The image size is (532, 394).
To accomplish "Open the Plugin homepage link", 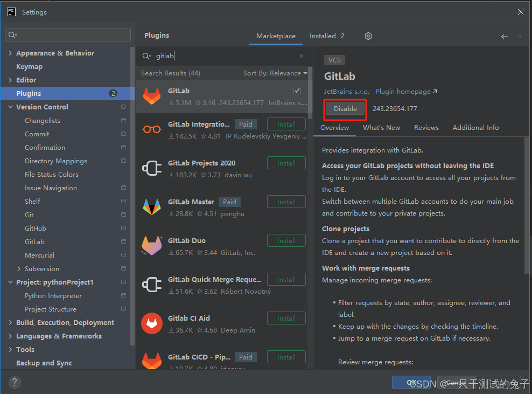I will coord(406,92).
